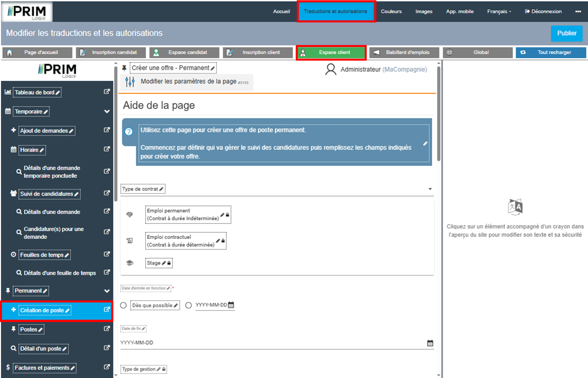The image size is (588, 378).
Task: Click the Date de fin input field
Action: pos(272,343)
